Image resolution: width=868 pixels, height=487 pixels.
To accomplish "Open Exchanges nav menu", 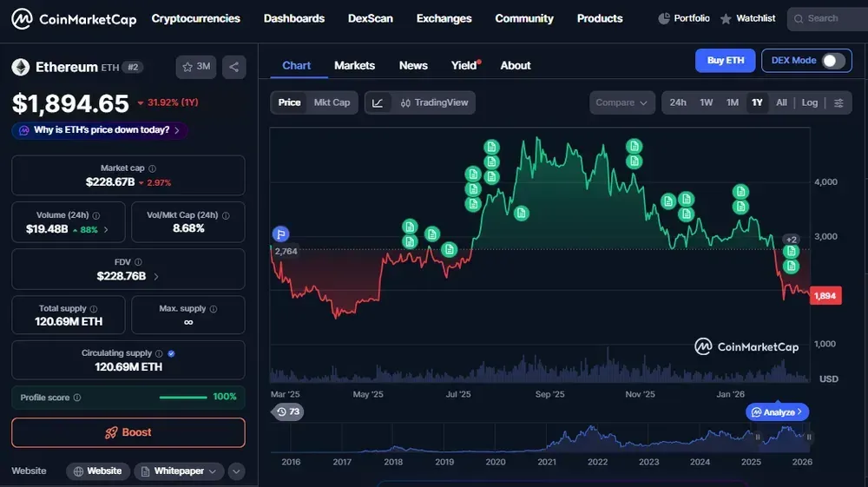I will (444, 19).
